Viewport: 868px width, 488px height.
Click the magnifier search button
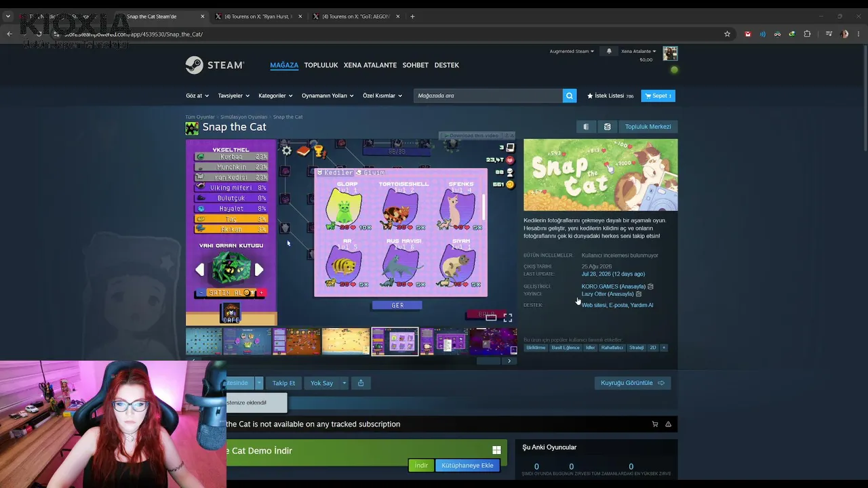tap(570, 96)
